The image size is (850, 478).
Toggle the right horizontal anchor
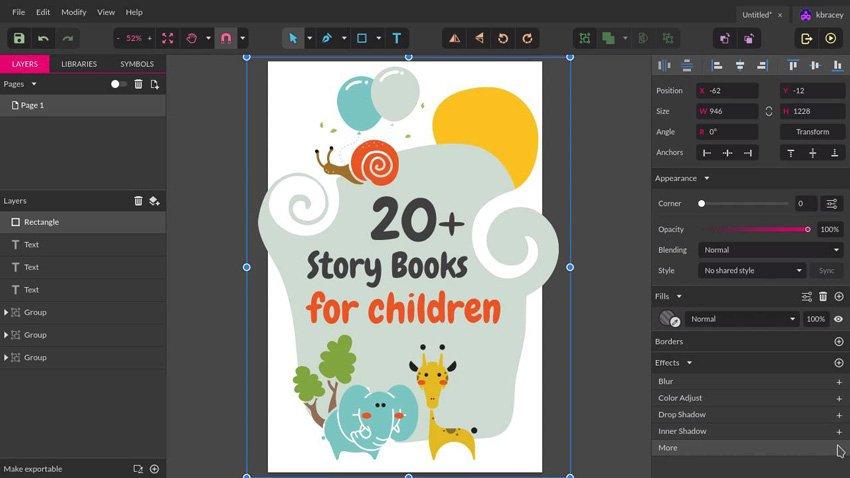pyautogui.click(x=748, y=153)
